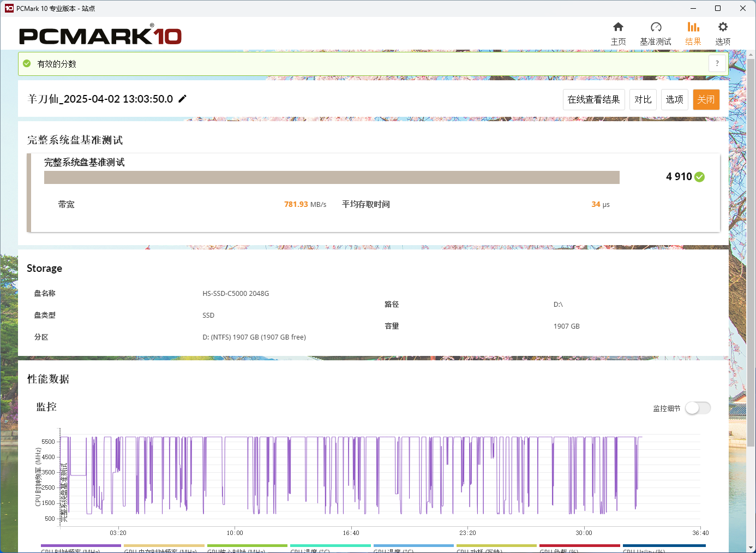Screen dimensions: 756x553
Task: Click the bandwidth value 781.93 MB/s
Action: (x=305, y=204)
